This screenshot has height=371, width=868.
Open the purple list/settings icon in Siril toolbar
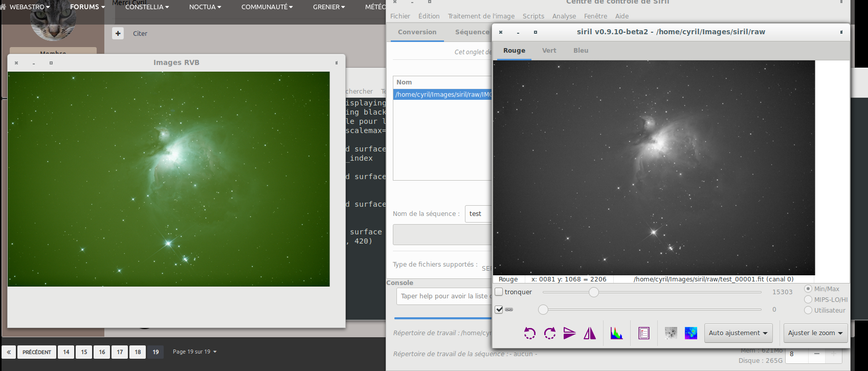[644, 333]
